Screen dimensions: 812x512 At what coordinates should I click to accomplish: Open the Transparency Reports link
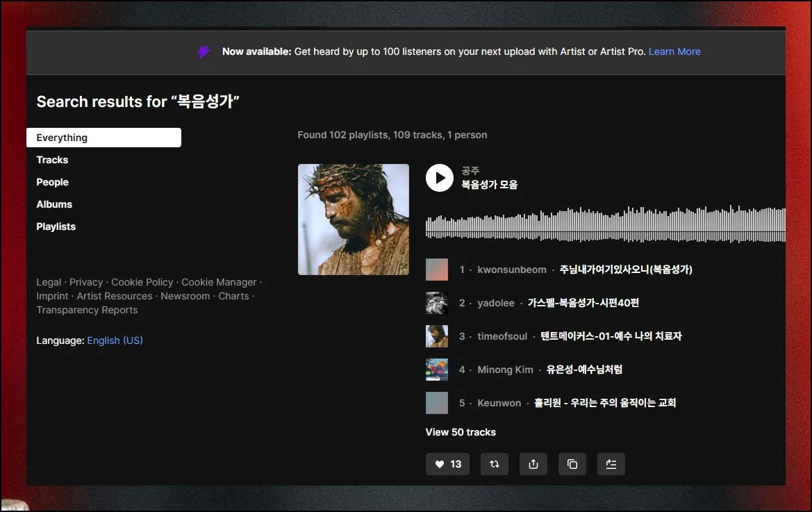click(x=87, y=310)
